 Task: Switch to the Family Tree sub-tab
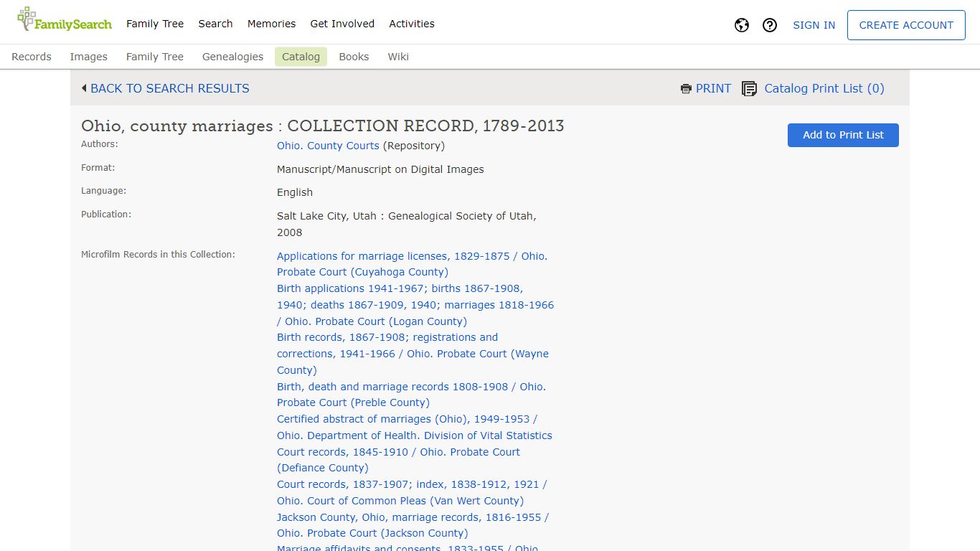pos(155,57)
